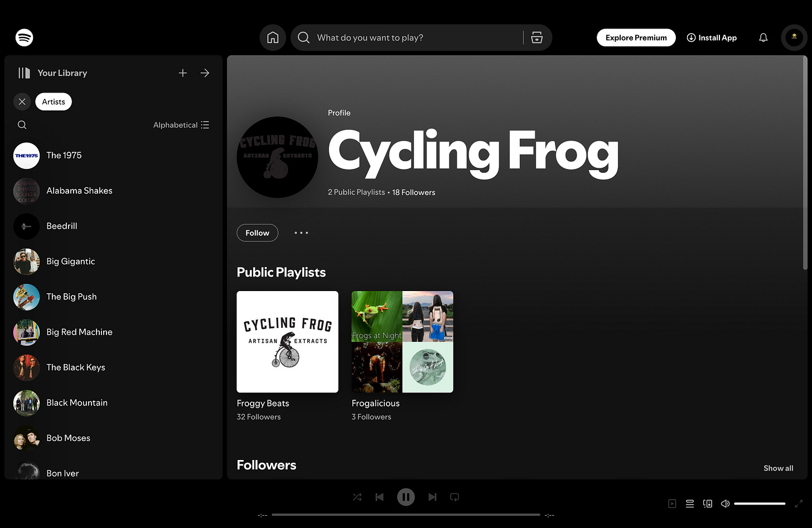
Task: Open Beedrill artist
Action: [113, 226]
